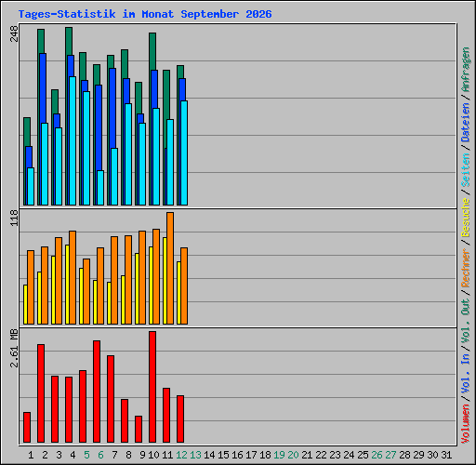The height and width of the screenshot is (465, 476).
Task: Click the orange 'Rechner' legend label
Action: click(466, 268)
